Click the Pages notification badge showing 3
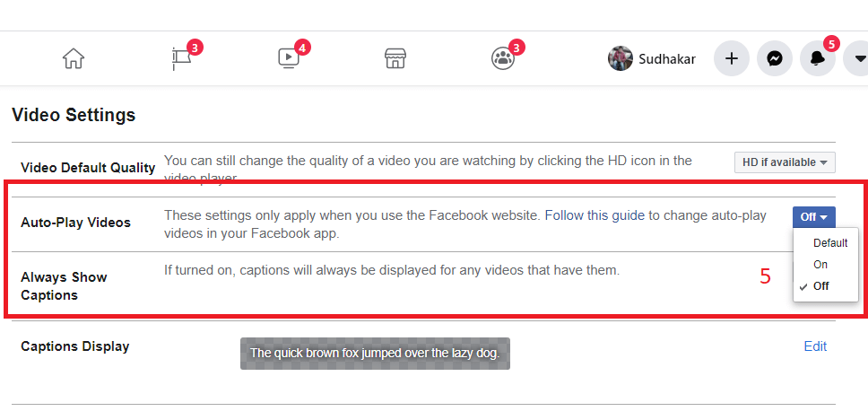 coord(195,47)
